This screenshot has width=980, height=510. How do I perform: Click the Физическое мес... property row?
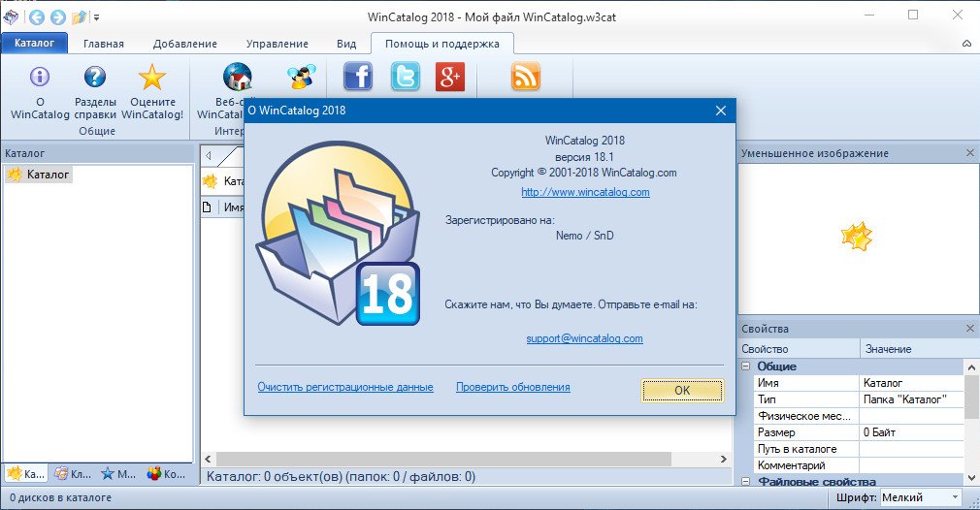(859, 416)
